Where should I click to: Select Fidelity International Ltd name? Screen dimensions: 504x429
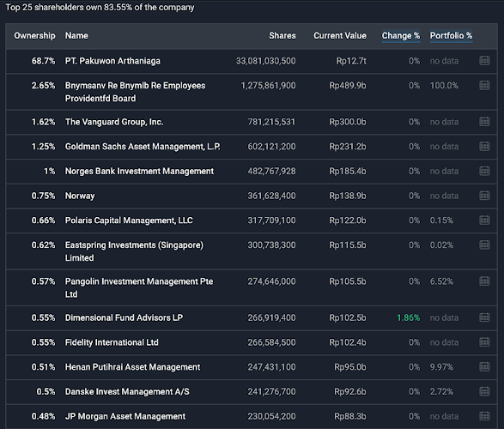[112, 342]
